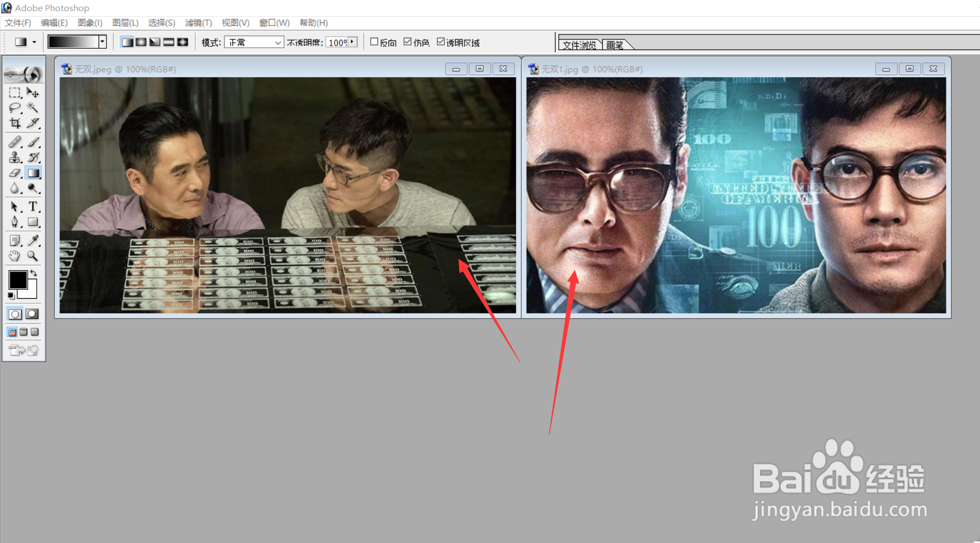
Task: Select the Pen tool
Action: [x=15, y=222]
